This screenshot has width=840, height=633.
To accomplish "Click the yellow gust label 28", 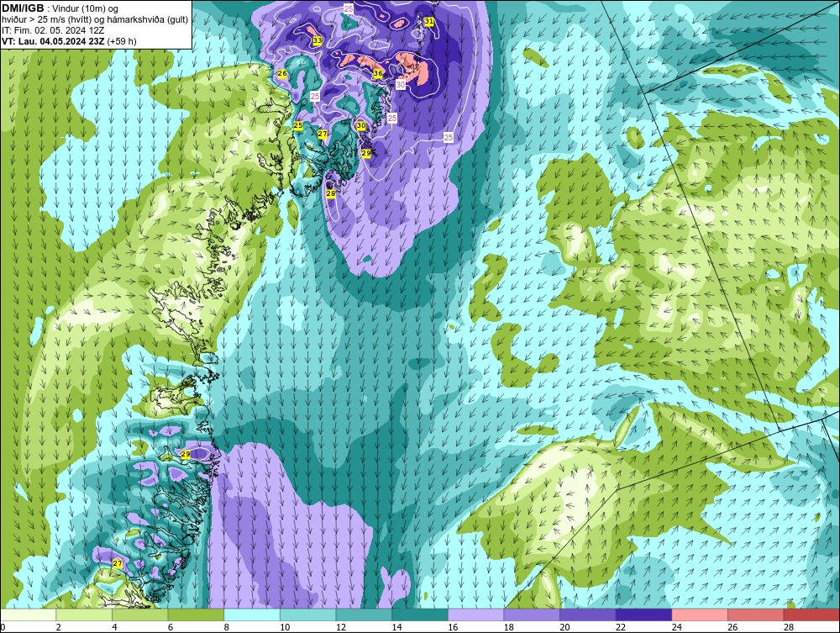I will (330, 193).
